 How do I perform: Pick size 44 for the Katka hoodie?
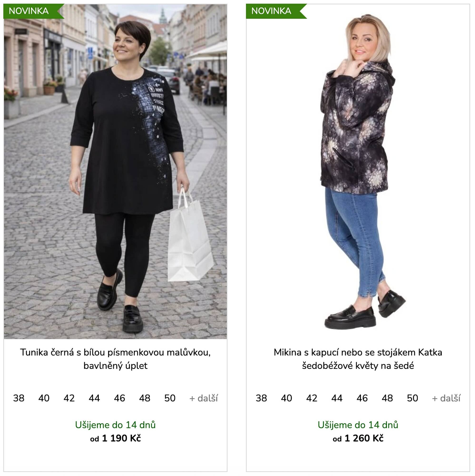pos(337,398)
